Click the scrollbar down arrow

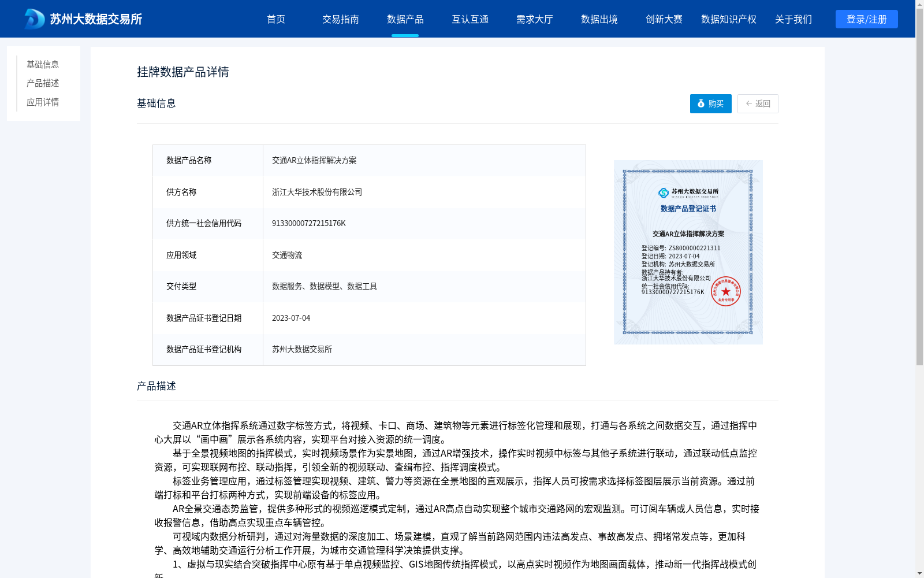919,573
